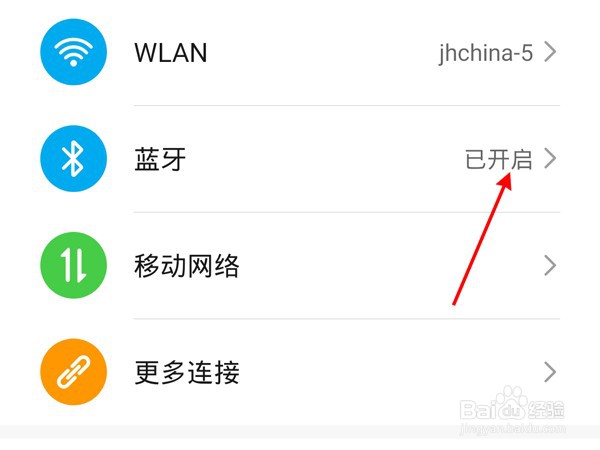Tap the orange chain-link icon
The width and height of the screenshot is (600, 450).
pyautogui.click(x=73, y=372)
